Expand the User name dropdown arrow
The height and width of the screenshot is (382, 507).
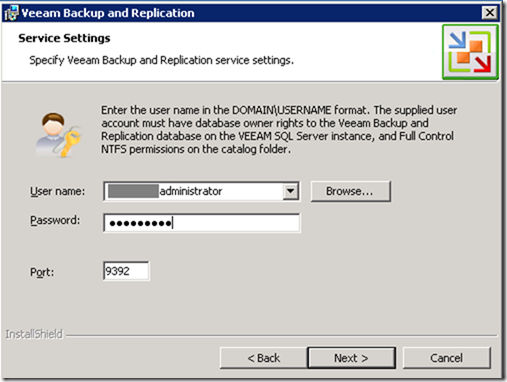pos(291,191)
